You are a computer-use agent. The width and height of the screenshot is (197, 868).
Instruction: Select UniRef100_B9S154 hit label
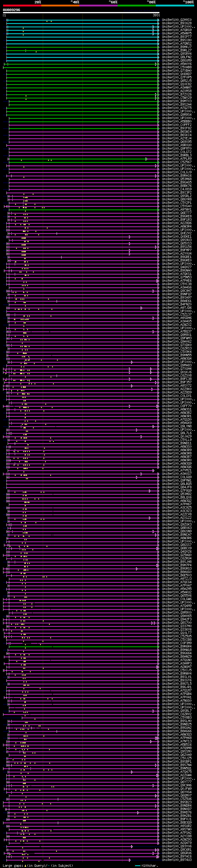coord(177,247)
